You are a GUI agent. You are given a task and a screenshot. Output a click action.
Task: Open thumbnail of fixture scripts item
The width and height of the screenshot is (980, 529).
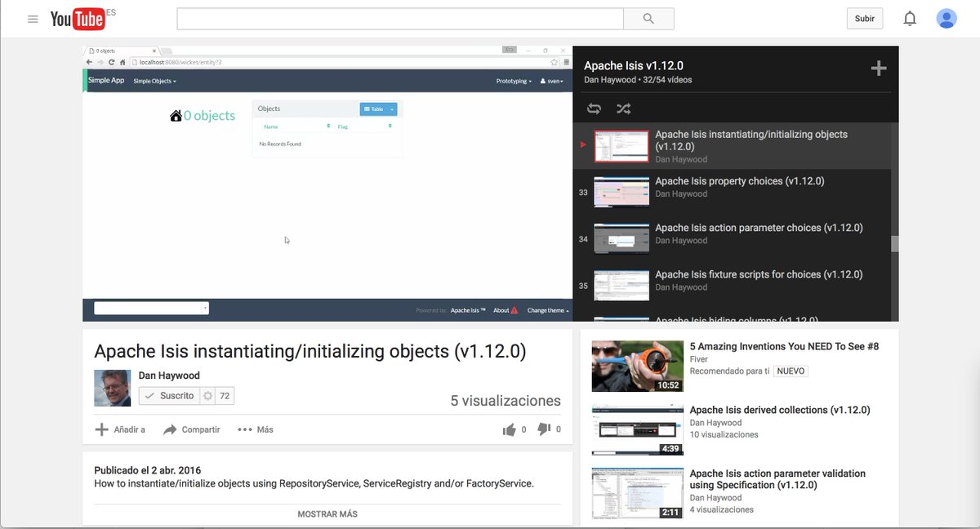click(621, 286)
